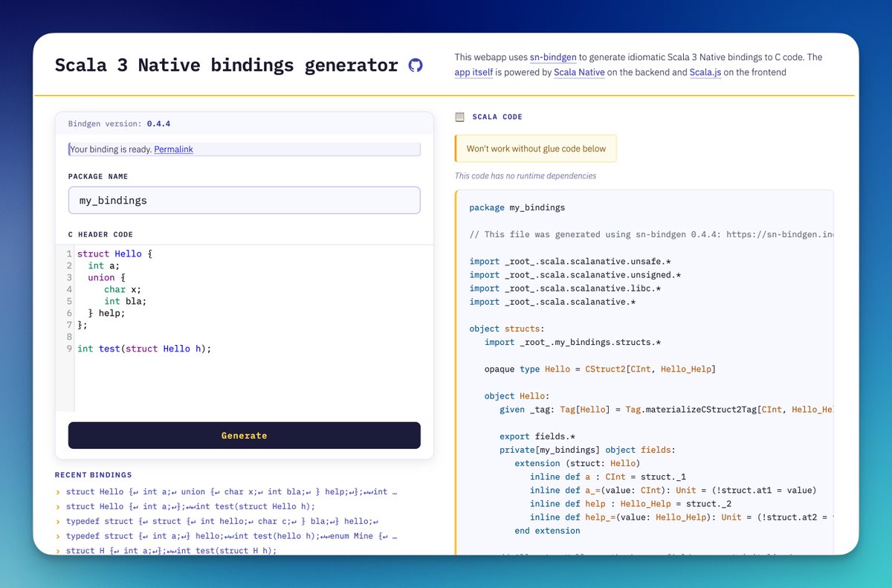Viewport: 892px width, 588px height.
Task: Follow the sn-bindgen link
Action: pyautogui.click(x=553, y=57)
